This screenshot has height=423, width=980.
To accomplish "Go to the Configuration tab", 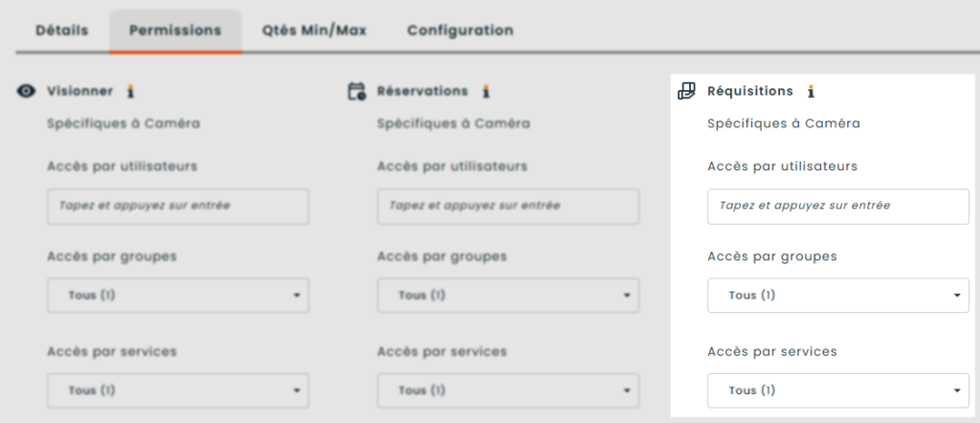I will click(460, 30).
